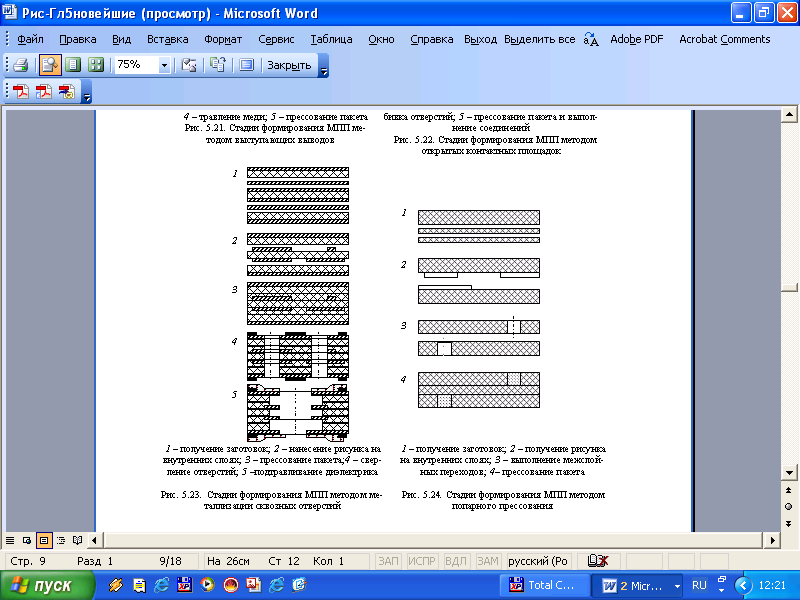Show one page view
Image resolution: width=800 pixels, height=600 pixels.
pyautogui.click(x=73, y=65)
